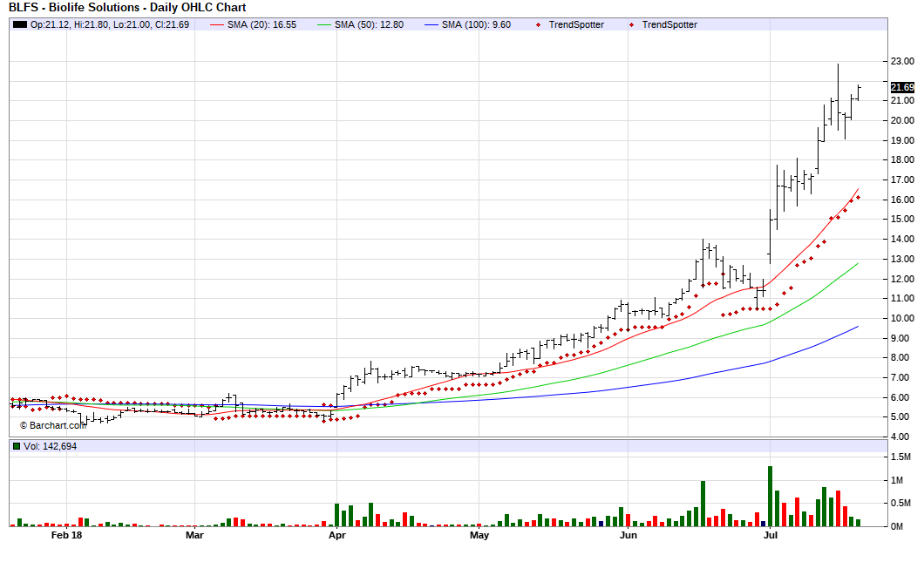The width and height of the screenshot is (924, 562).
Task: Click the Mar date axis label
Action: click(x=194, y=535)
